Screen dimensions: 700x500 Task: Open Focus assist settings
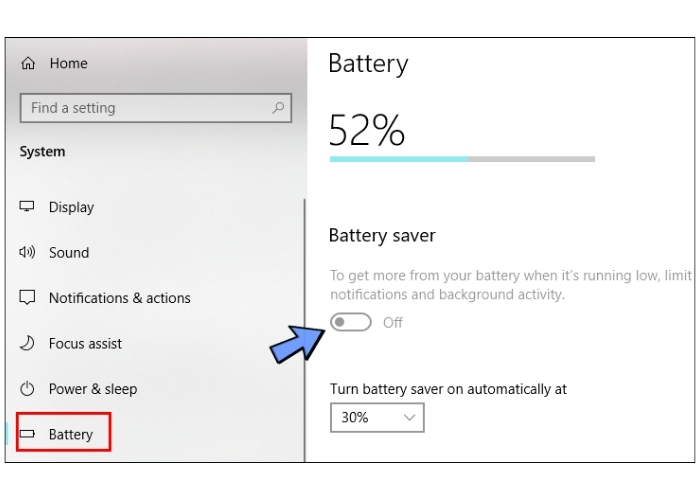[85, 343]
